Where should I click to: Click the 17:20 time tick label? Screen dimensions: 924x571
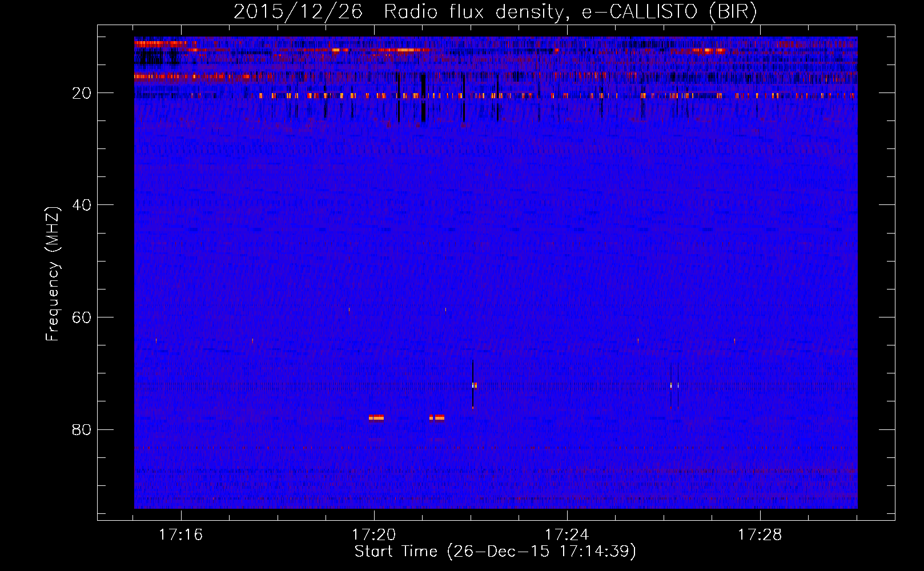tap(374, 535)
